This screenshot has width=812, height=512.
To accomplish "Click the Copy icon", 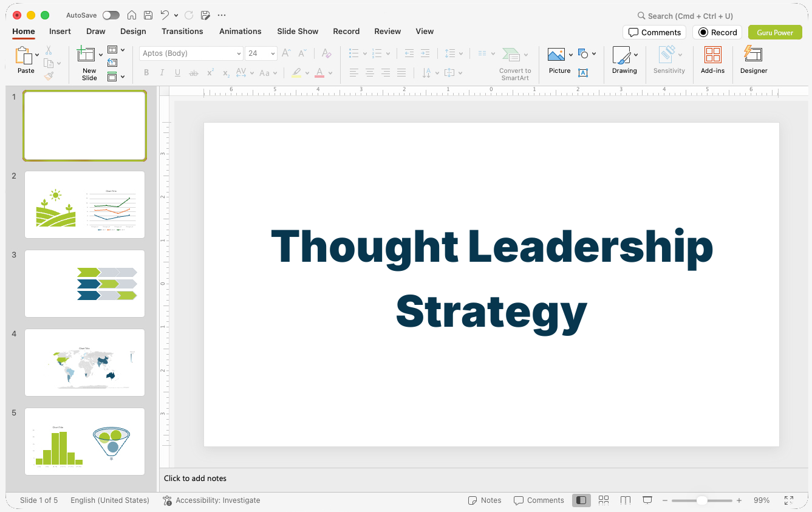I will click(x=49, y=63).
